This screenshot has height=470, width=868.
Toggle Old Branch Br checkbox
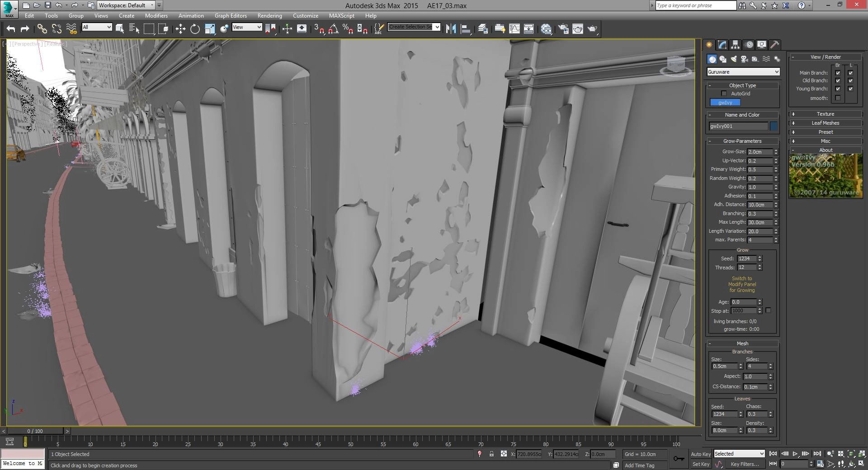(x=838, y=81)
